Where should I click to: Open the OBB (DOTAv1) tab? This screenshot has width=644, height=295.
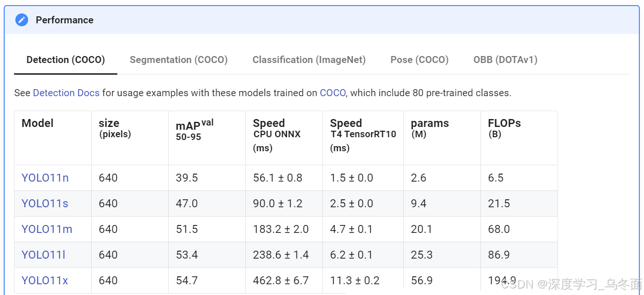(x=505, y=60)
